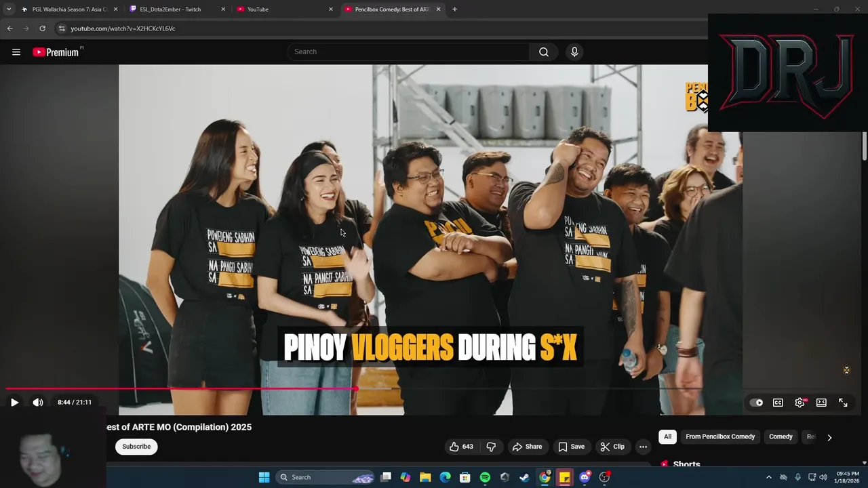Save the video to a playlist

coord(571,447)
